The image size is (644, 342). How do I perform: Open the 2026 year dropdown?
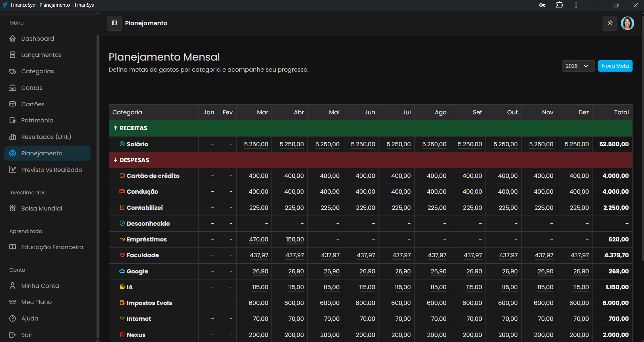coord(578,66)
